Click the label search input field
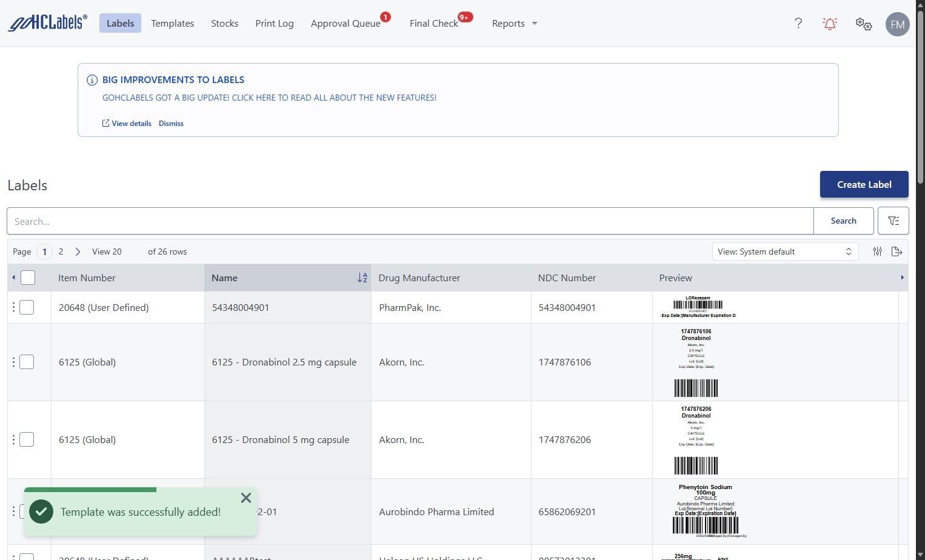 click(410, 221)
